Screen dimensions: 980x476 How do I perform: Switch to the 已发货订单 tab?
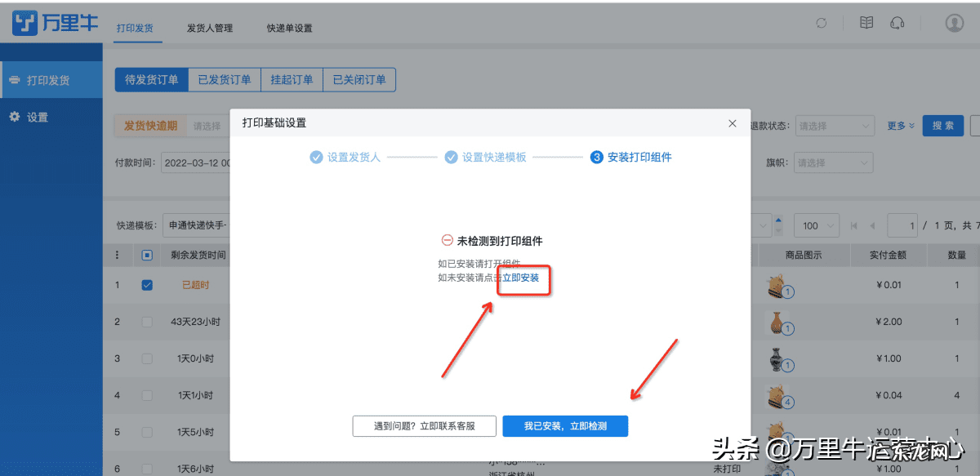pyautogui.click(x=224, y=79)
